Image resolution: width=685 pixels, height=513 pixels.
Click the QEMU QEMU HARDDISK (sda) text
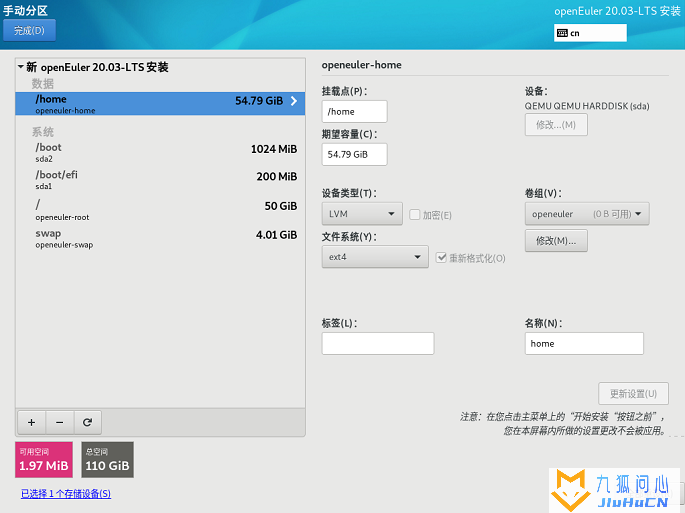(587, 106)
